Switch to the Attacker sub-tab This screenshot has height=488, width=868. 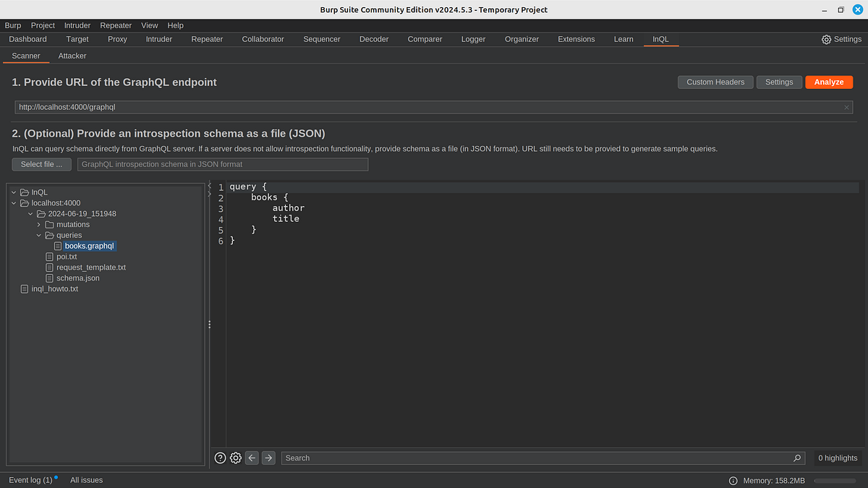[x=72, y=56]
